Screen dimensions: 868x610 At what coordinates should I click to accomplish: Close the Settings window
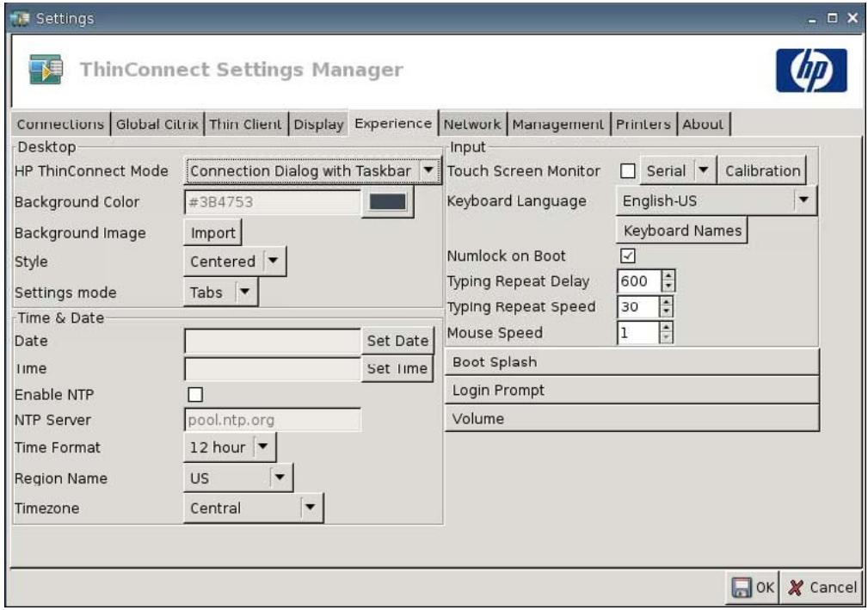853,18
